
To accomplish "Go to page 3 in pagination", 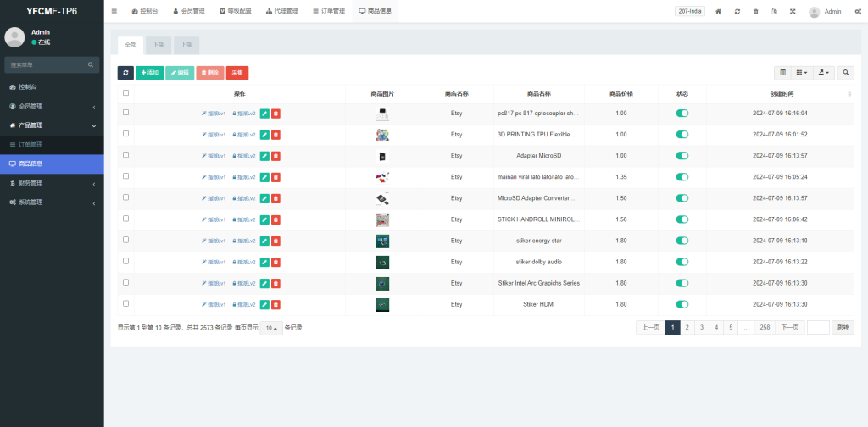I will click(701, 327).
